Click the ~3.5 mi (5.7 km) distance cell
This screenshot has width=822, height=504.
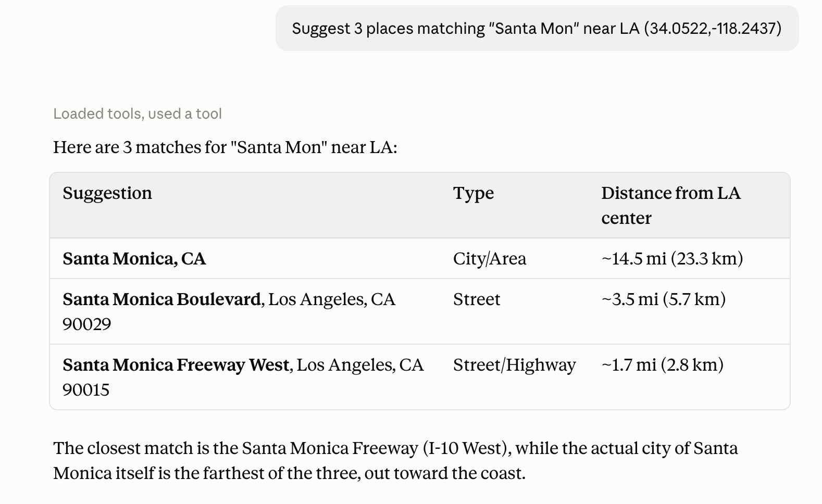pyautogui.click(x=664, y=299)
